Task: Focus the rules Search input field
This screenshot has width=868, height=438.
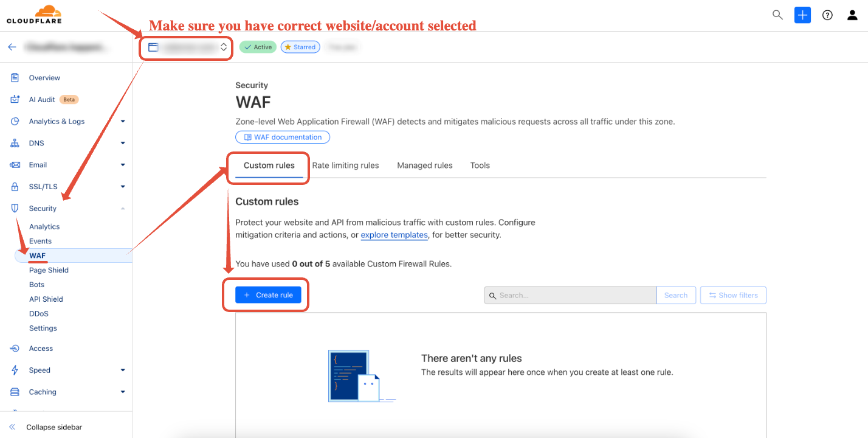Action: [570, 295]
